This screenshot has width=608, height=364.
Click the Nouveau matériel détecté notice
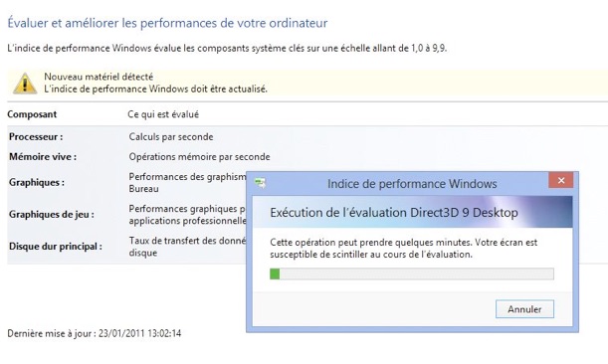(99, 77)
